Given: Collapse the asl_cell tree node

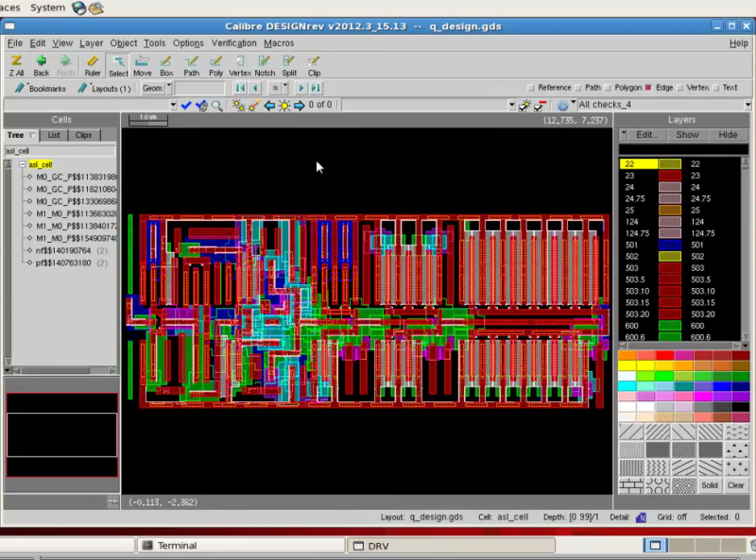Looking at the screenshot, I should pos(22,164).
